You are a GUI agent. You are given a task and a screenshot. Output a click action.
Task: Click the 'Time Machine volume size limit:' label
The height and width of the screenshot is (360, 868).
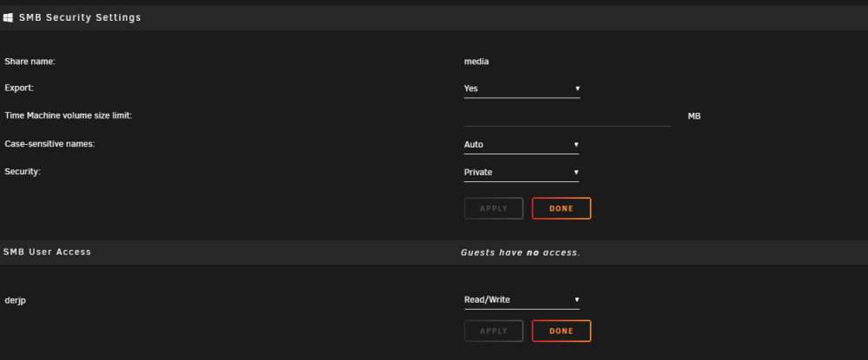pyautogui.click(x=69, y=115)
